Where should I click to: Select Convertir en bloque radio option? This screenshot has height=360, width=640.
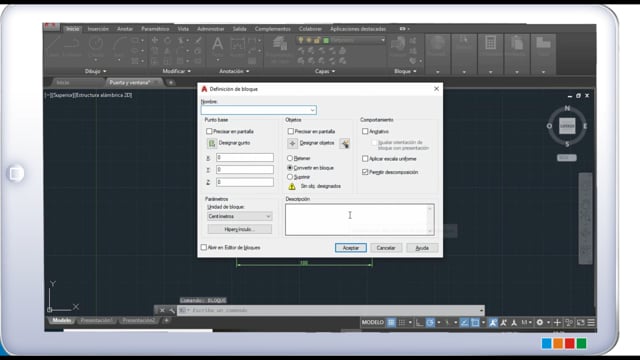290,167
